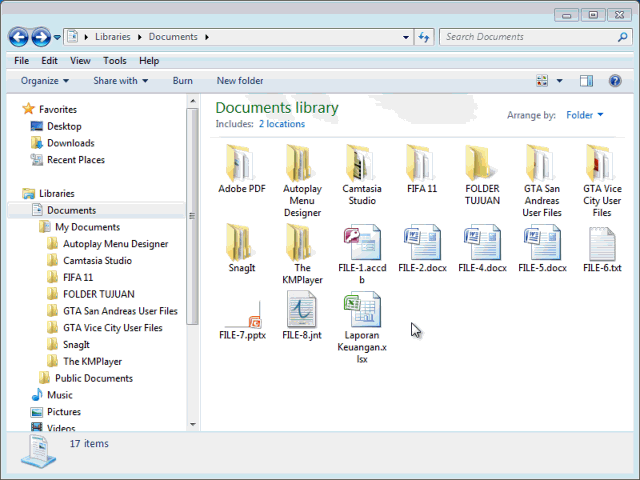Select FOLDER TUJUAN in navigation tree
Image resolution: width=640 pixels, height=480 pixels.
(x=91, y=294)
